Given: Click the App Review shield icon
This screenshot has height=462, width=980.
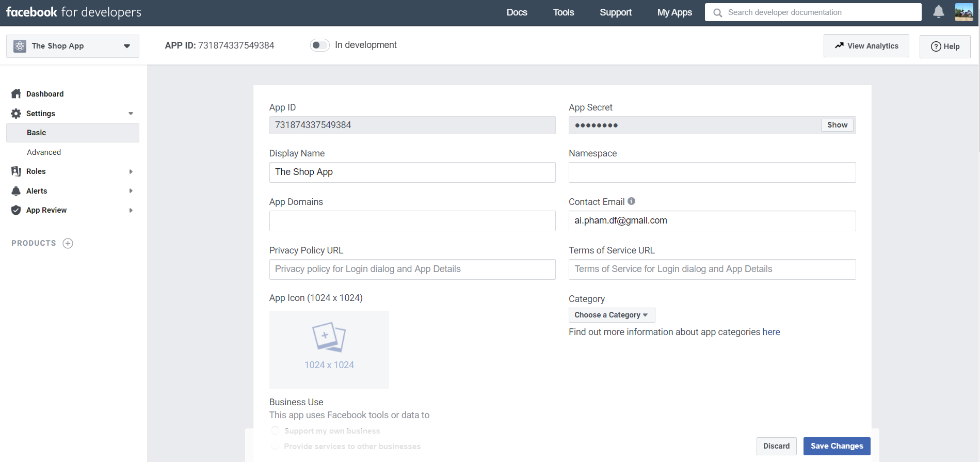Looking at the screenshot, I should tap(16, 210).
